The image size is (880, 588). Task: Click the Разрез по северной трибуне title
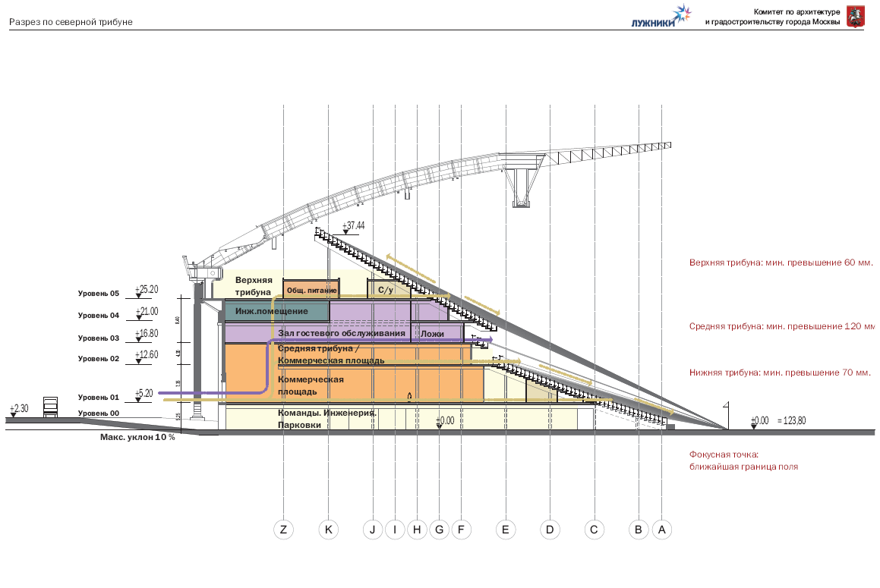coord(71,22)
